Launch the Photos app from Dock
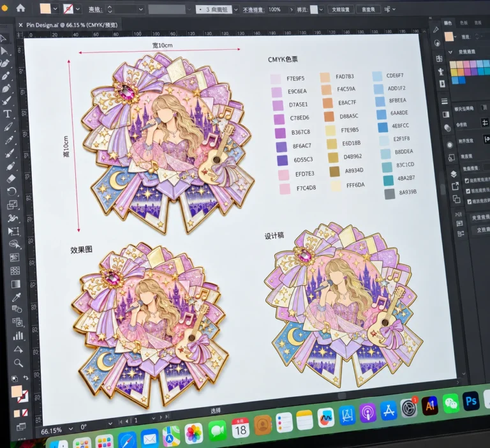This screenshot has width=490, height=448. click(x=194, y=433)
